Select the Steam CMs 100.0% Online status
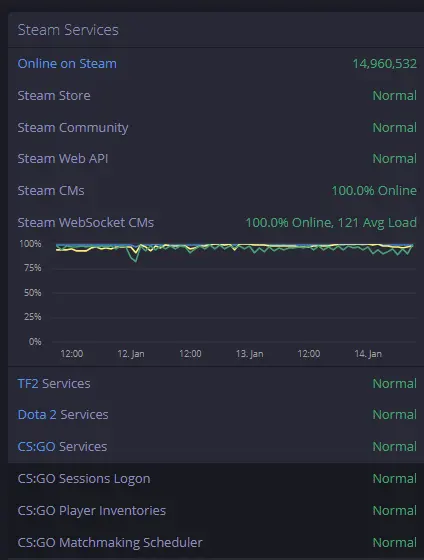 point(374,191)
